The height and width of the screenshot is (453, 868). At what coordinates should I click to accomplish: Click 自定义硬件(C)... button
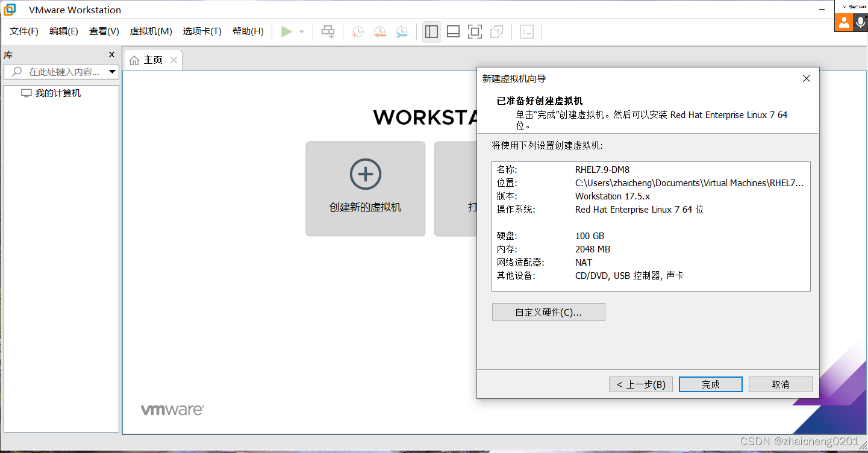549,312
